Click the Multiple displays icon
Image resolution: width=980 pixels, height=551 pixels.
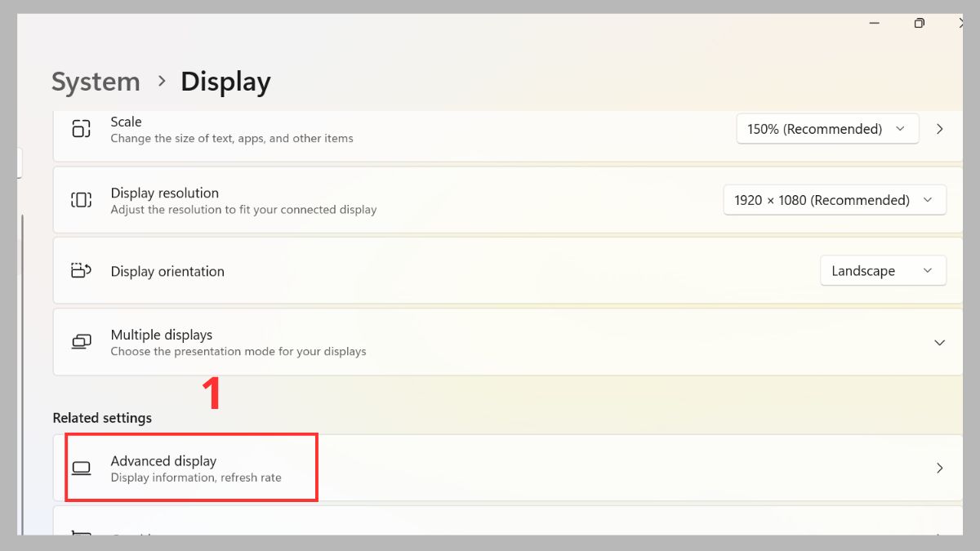81,341
